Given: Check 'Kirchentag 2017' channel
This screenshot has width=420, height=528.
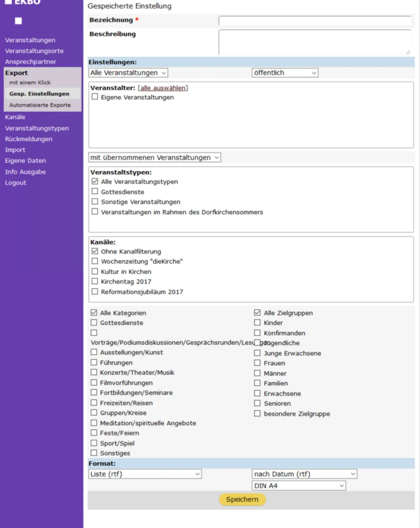Looking at the screenshot, I should coord(95,281).
